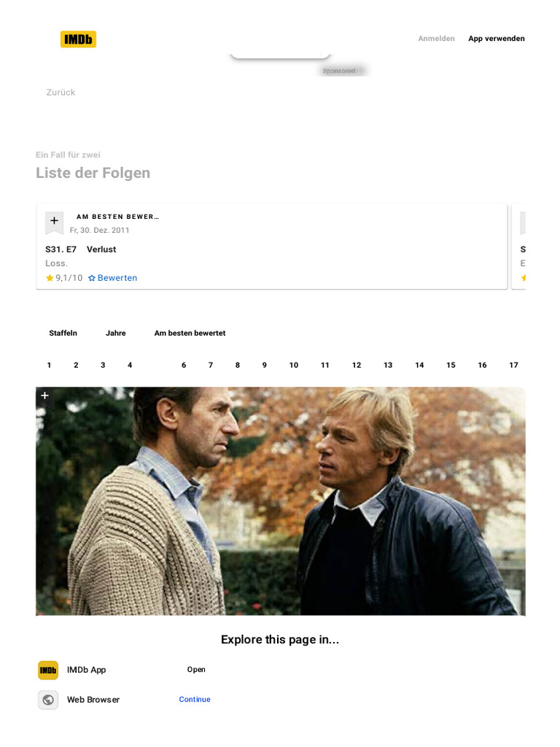Click the Web Browser globe icon
This screenshot has height=747, width=560.
click(x=48, y=700)
